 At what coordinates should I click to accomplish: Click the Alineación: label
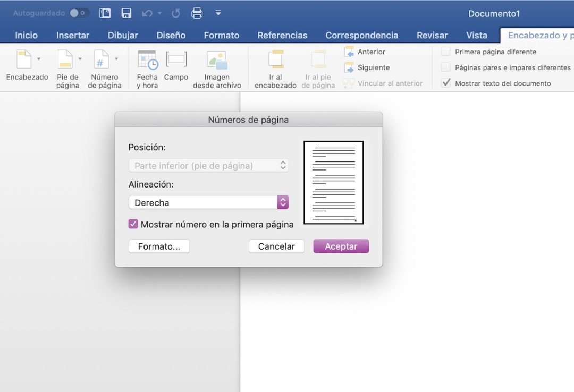coord(151,184)
